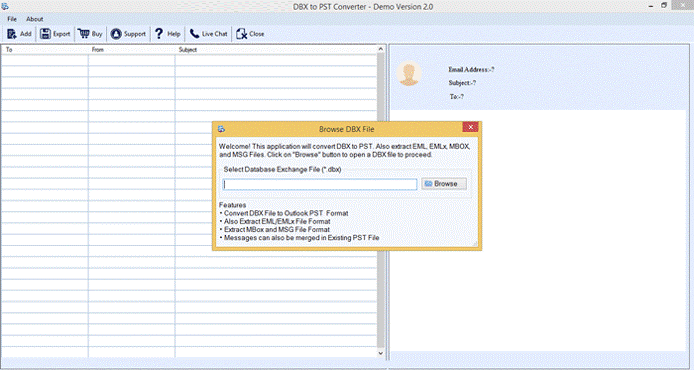The width and height of the screenshot is (694, 370).
Task: Click the 'Select Database Exchange File' group label
Action: 282,170
